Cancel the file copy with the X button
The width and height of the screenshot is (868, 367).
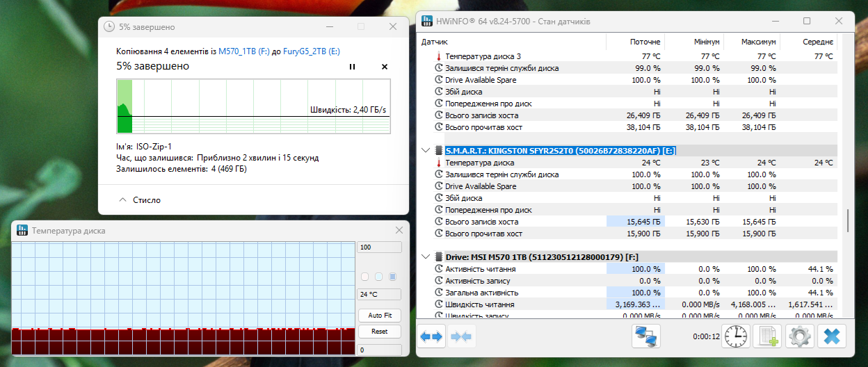(385, 67)
